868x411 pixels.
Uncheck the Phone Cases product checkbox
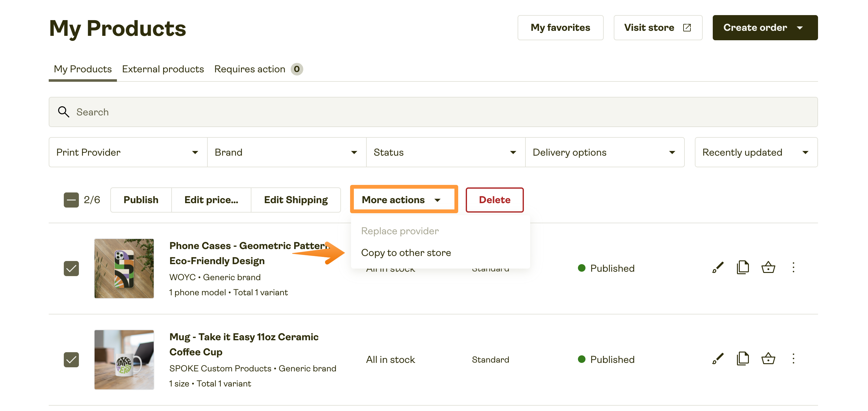[71, 268]
